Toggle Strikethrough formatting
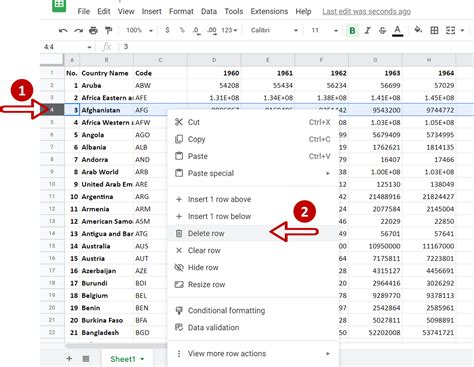Image resolution: width=474 pixels, height=367 pixels. pyautogui.click(x=382, y=31)
